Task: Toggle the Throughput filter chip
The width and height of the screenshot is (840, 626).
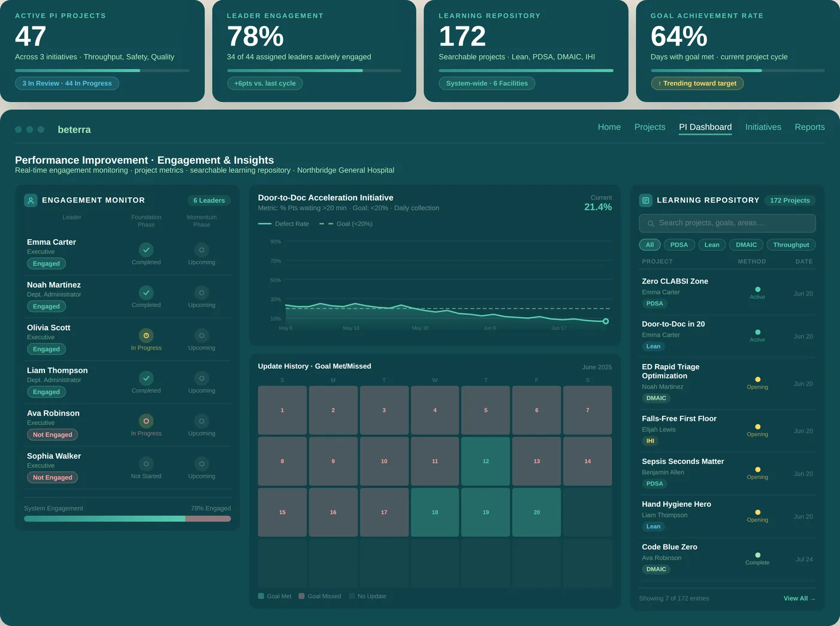Action: click(791, 245)
